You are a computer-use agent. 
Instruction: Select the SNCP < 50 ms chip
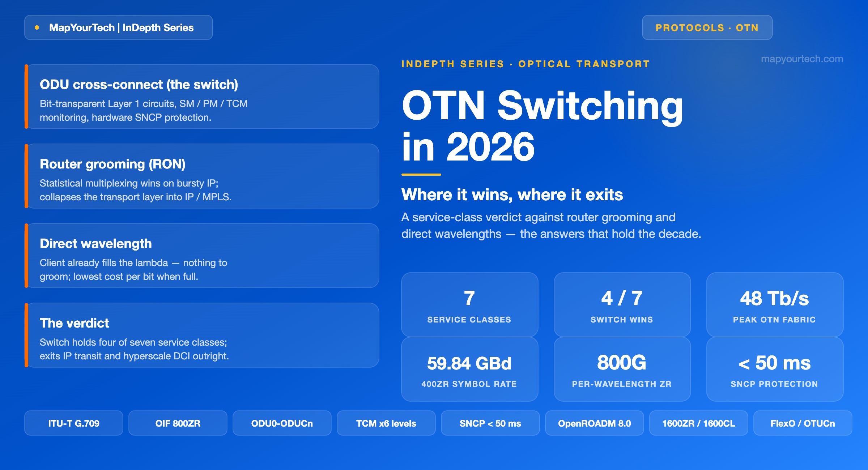point(490,423)
